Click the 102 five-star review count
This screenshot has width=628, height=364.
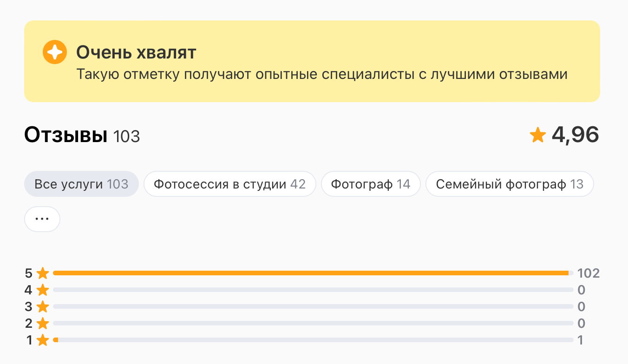pyautogui.click(x=589, y=273)
